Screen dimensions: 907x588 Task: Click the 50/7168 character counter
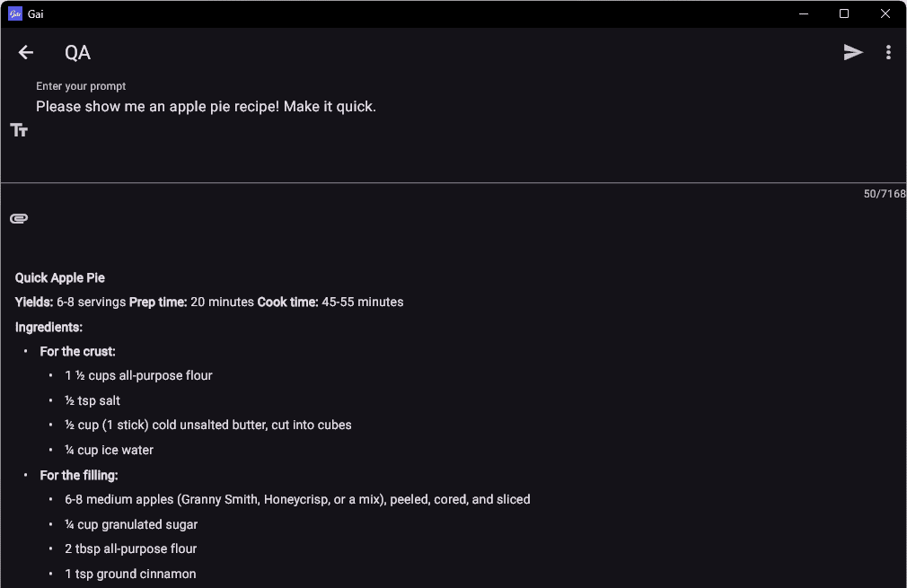[x=884, y=194]
